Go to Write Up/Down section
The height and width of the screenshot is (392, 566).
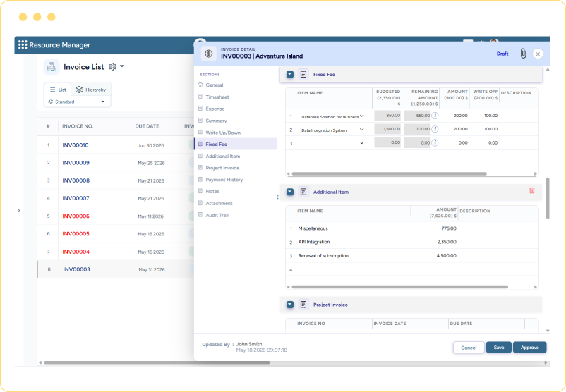(x=223, y=133)
